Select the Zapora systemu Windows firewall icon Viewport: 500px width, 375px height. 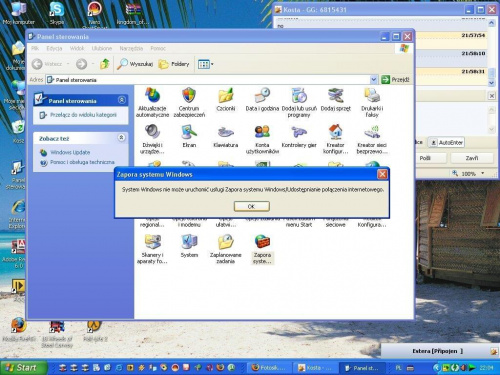point(262,249)
